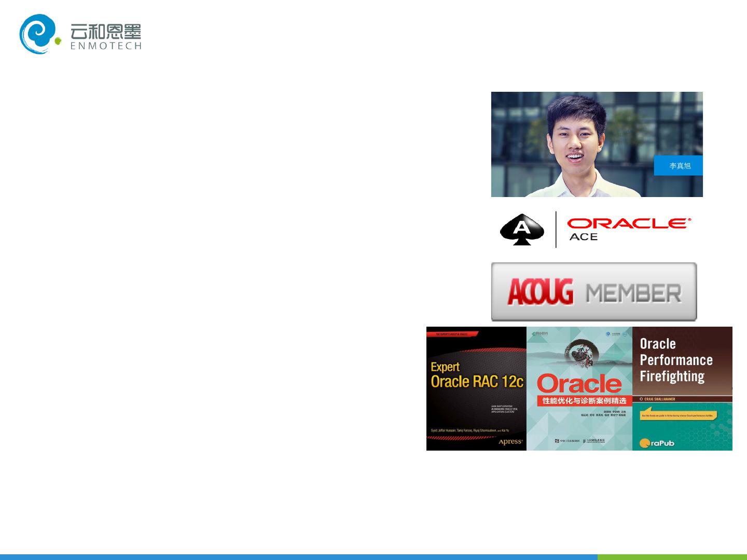Click the ENMOTECH company name text
747x560 pixels.
pyautogui.click(x=106, y=46)
